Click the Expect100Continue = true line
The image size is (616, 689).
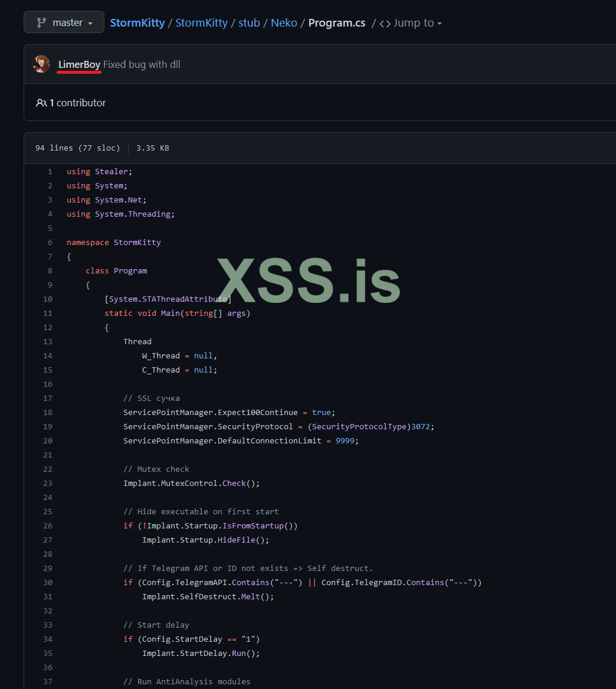[229, 413]
